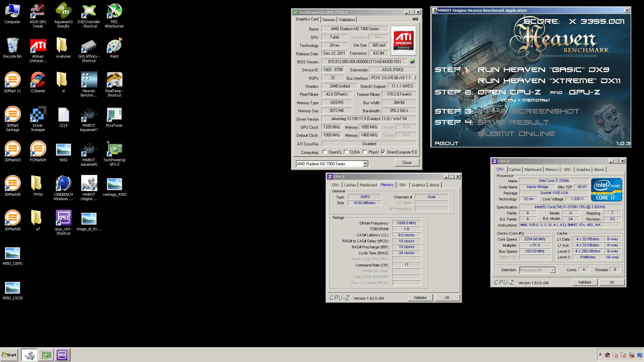The image size is (644, 362).
Task: Launch 3DMark 11 desktop icon
Action: point(12,82)
